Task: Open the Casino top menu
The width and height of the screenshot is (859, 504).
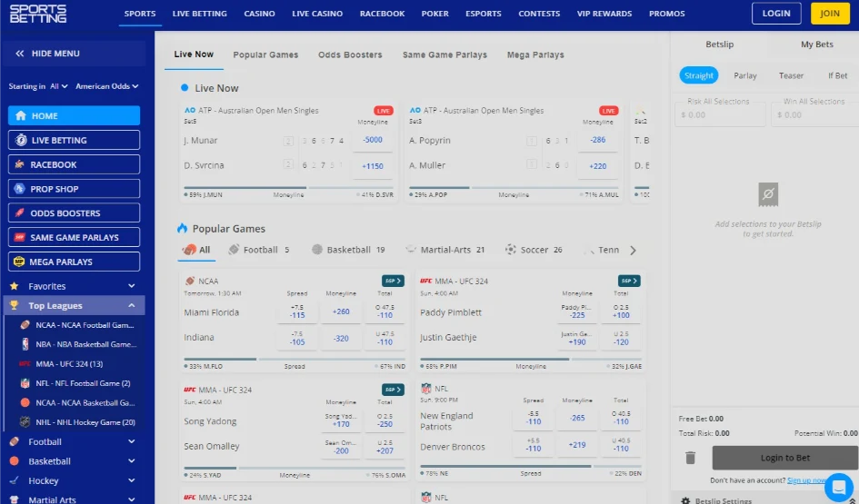Action: click(x=259, y=14)
